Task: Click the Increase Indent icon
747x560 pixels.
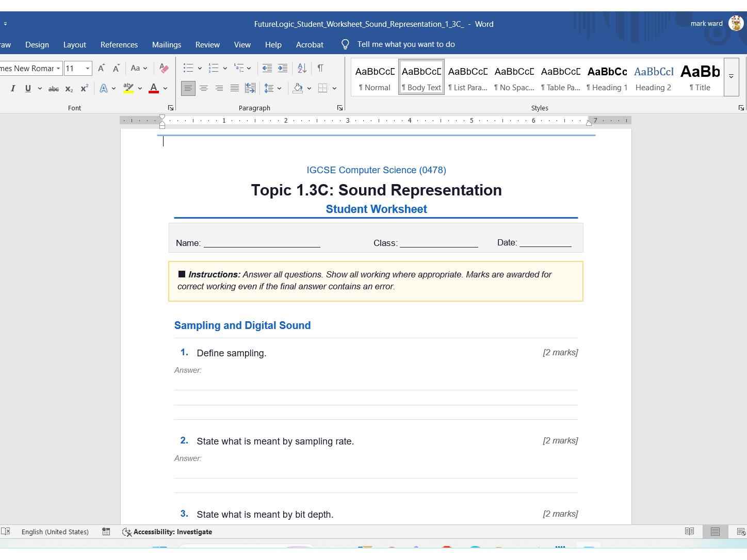Action: [x=283, y=68]
